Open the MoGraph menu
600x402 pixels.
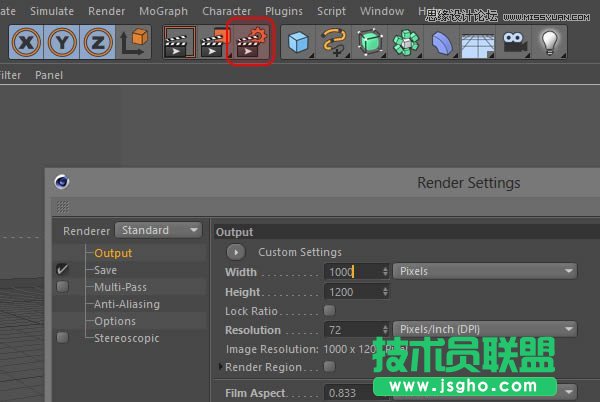click(x=162, y=11)
